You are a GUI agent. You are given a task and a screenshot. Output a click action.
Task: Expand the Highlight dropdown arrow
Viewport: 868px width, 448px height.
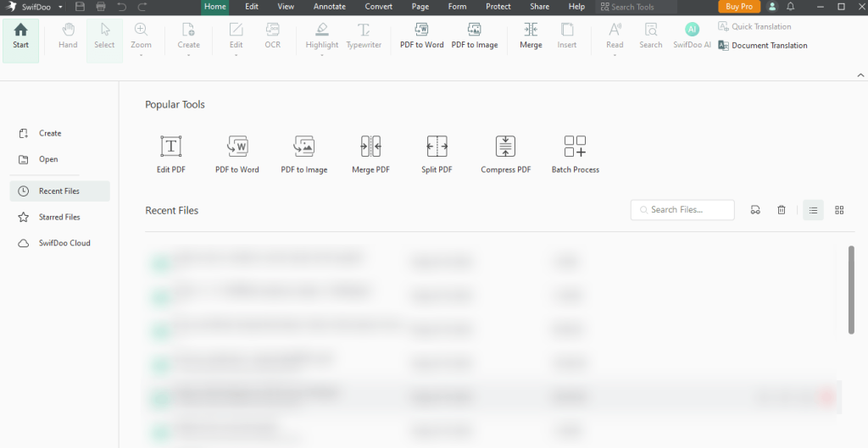pos(321,55)
